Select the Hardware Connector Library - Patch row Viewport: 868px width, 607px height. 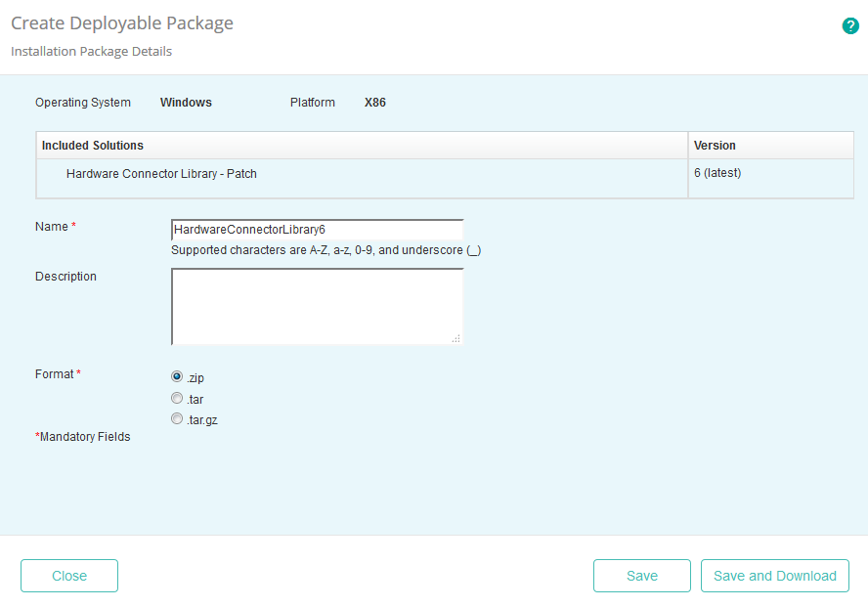coord(161,173)
